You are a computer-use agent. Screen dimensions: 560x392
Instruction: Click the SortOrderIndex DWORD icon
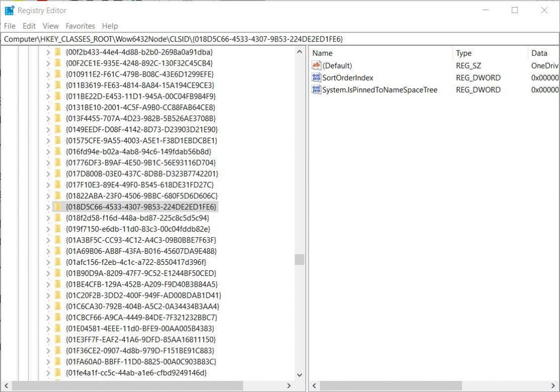315,77
